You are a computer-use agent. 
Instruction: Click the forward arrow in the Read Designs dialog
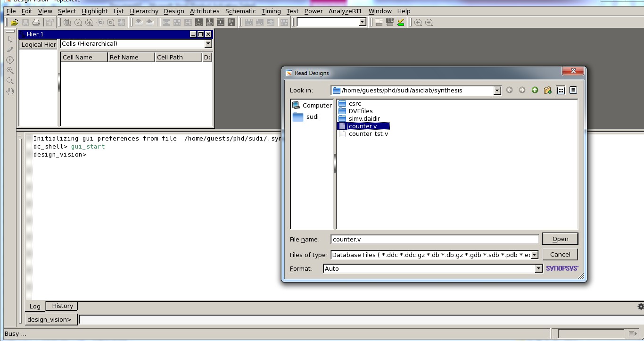click(522, 90)
